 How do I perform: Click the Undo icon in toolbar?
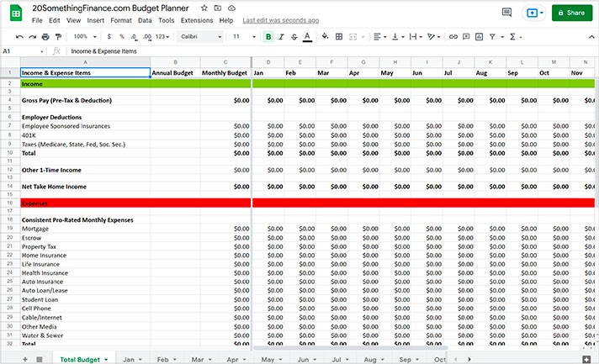click(19, 37)
